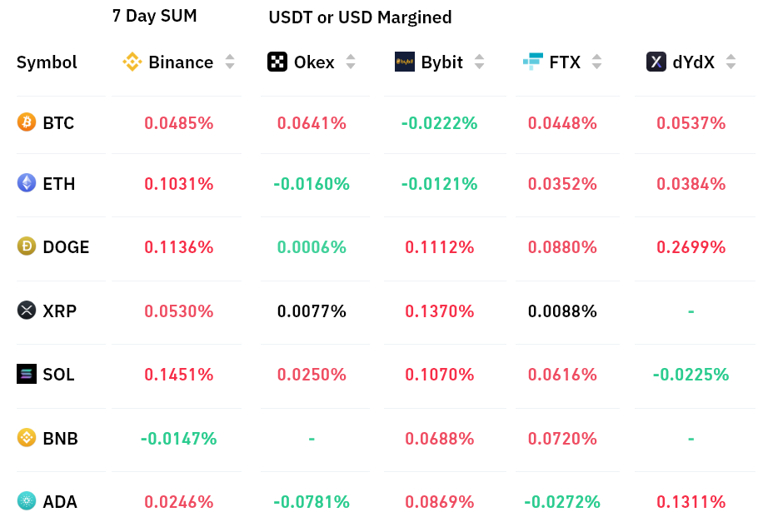
Task: Select the 7 Day SUM tab
Action: pyautogui.click(x=155, y=16)
